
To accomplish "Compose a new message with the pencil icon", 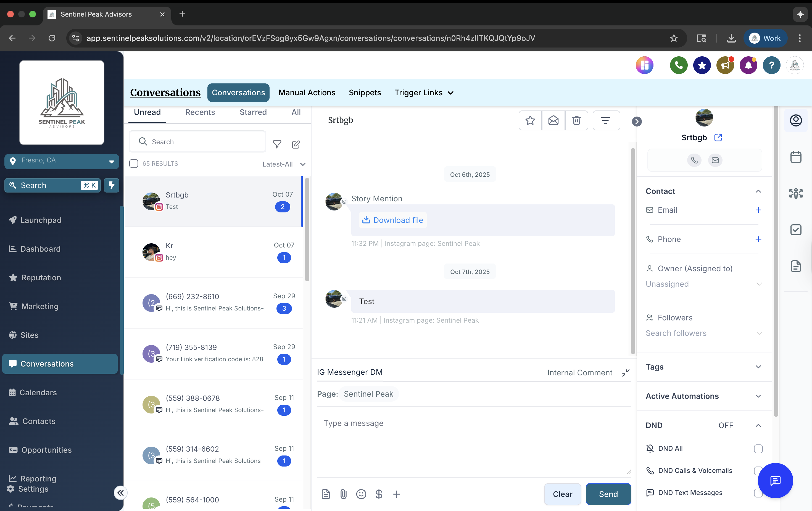I will 296,144.
